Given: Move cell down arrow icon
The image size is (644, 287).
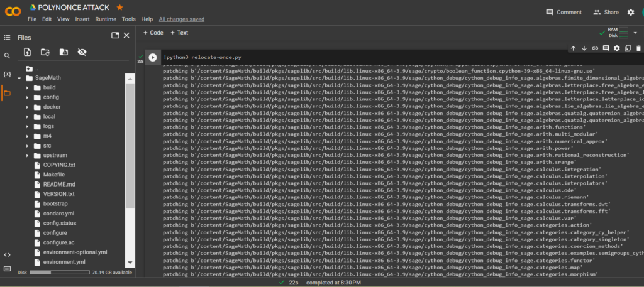Looking at the screenshot, I should tap(584, 48).
